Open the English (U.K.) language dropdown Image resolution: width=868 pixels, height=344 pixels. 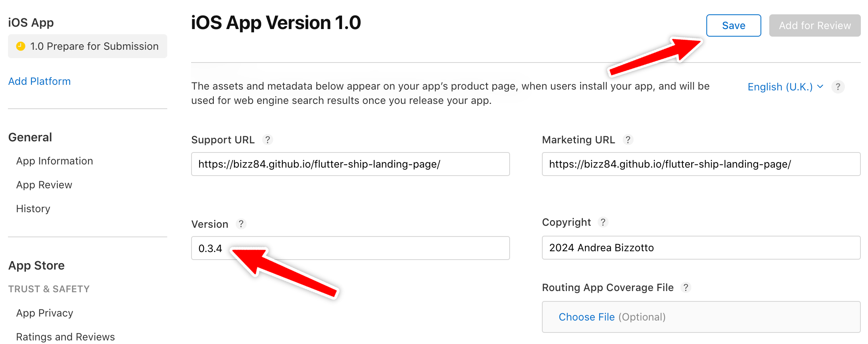click(785, 87)
